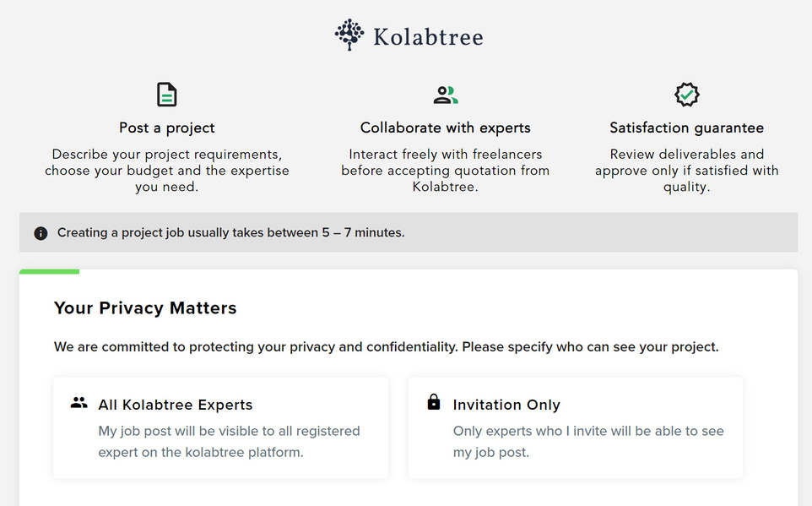Click the 'Creating a project job' notice text

pos(231,233)
